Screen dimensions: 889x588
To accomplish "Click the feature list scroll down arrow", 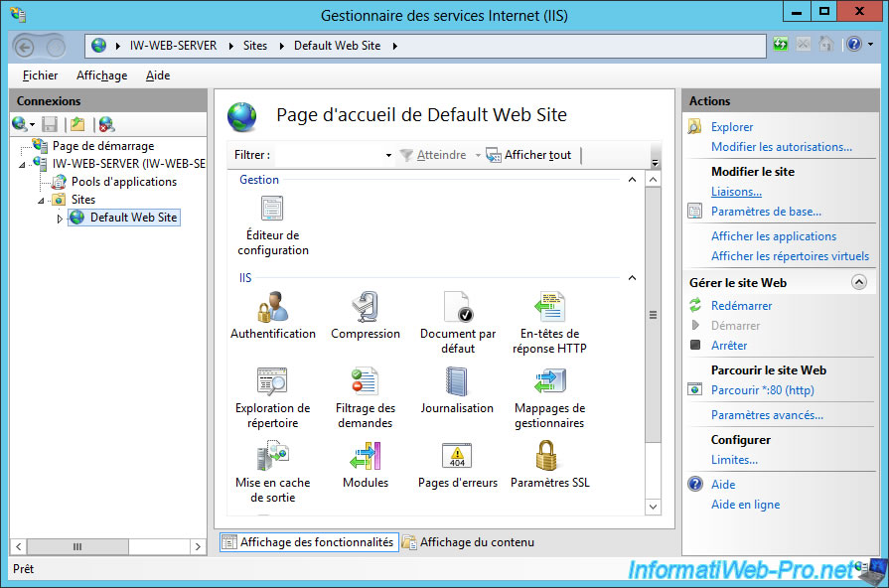I will click(x=653, y=507).
